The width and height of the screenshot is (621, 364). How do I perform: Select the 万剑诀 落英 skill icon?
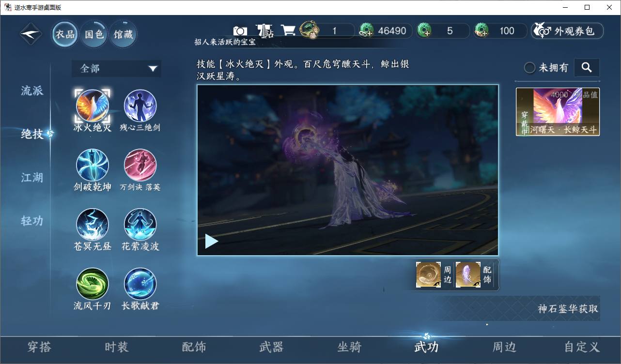[140, 165]
